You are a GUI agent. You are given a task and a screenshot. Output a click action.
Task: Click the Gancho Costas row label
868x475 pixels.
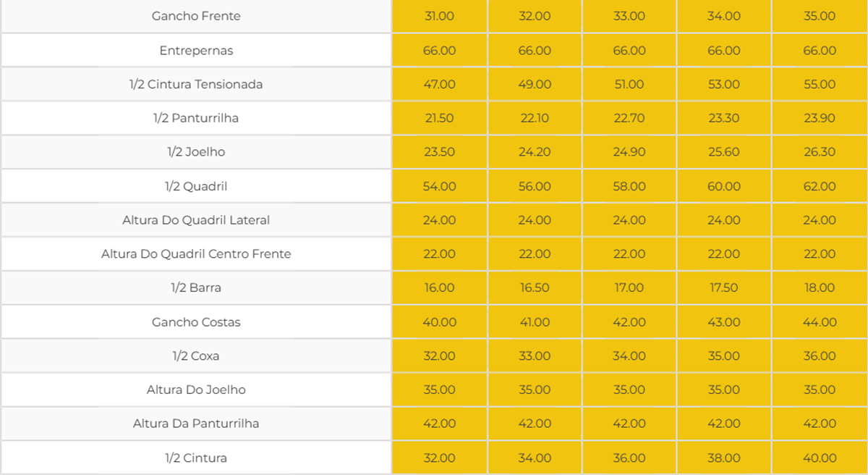(x=196, y=322)
